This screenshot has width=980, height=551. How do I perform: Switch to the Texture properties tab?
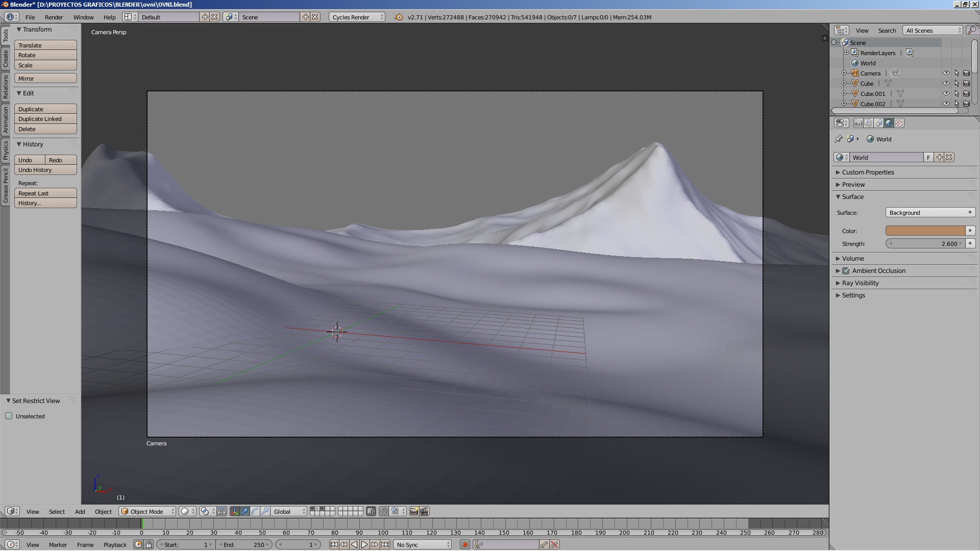point(899,123)
